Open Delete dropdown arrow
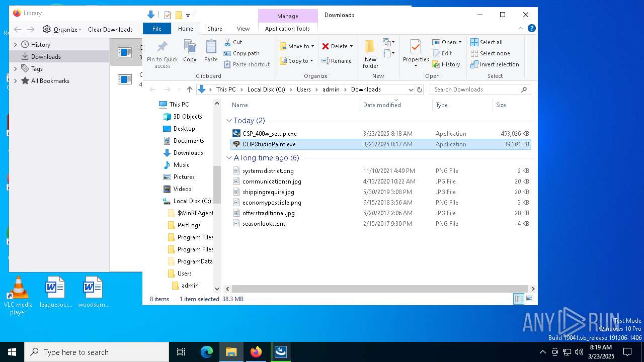 tap(351, 46)
